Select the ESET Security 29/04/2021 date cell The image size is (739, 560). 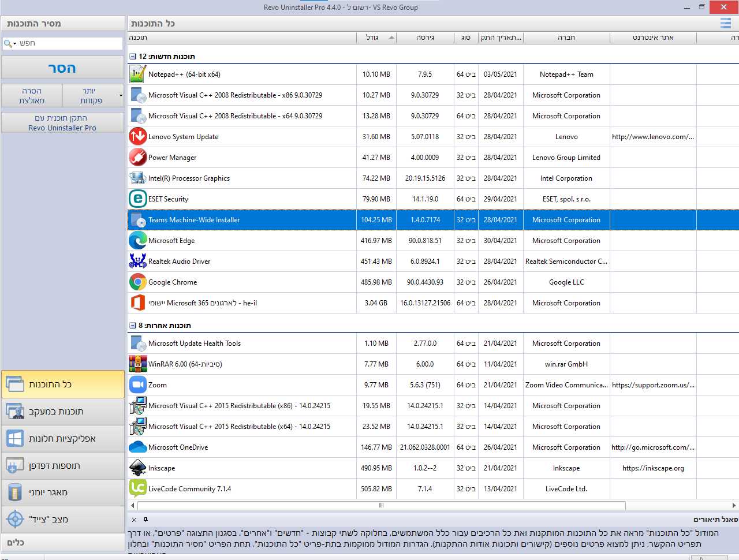tap(501, 199)
